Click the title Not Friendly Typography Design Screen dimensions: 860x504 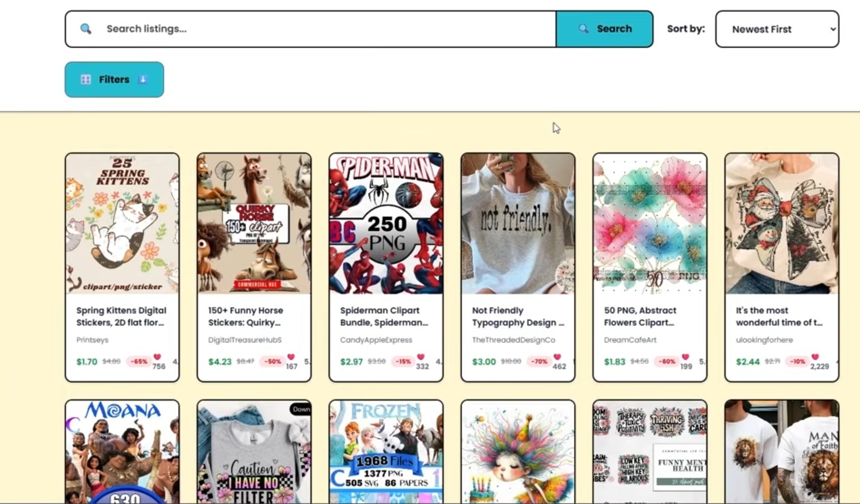518,316
